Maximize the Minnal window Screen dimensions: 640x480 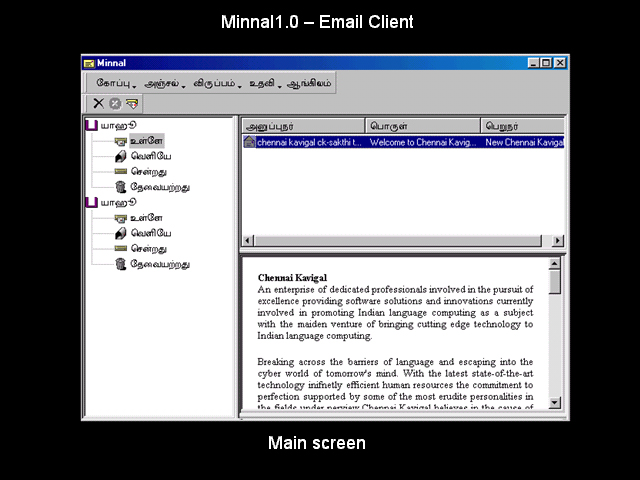point(546,63)
